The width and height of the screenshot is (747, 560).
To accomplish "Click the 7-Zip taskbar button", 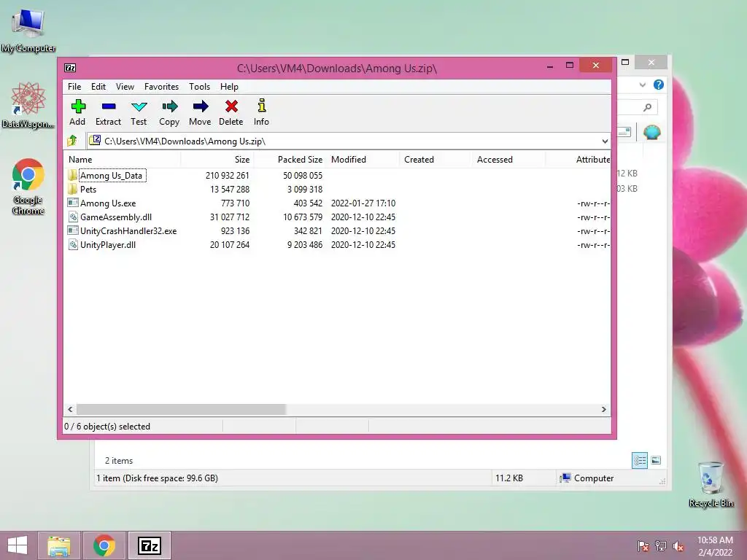I will (150, 545).
